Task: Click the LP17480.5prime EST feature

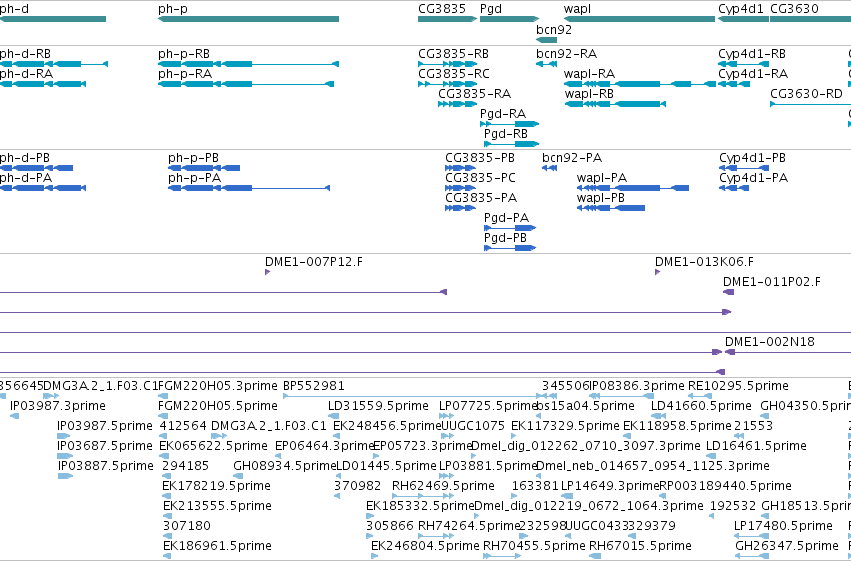Action: [x=752, y=537]
